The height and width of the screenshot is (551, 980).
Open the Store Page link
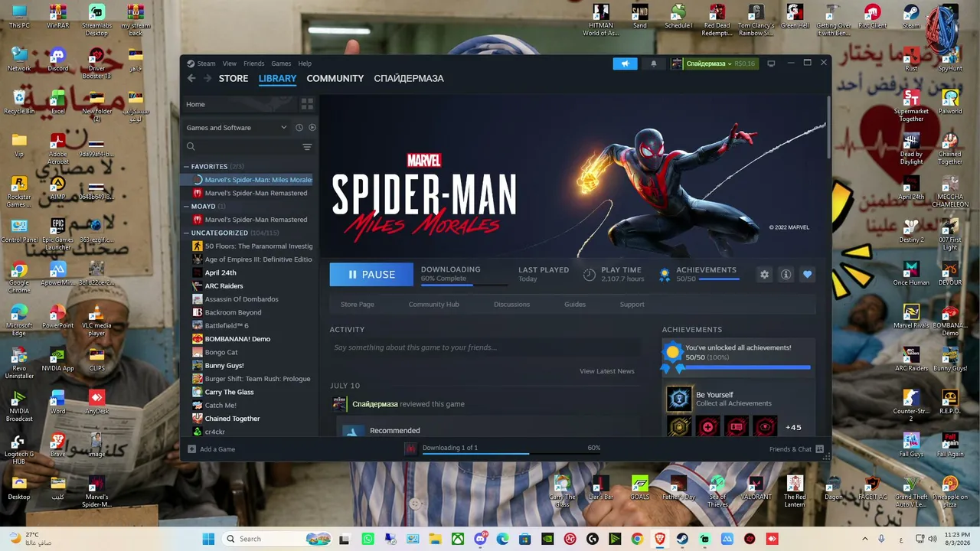(358, 305)
